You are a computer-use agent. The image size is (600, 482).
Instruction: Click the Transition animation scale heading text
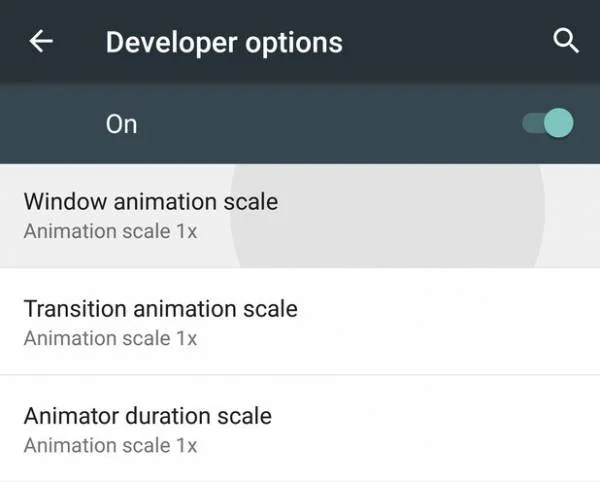coord(161,309)
